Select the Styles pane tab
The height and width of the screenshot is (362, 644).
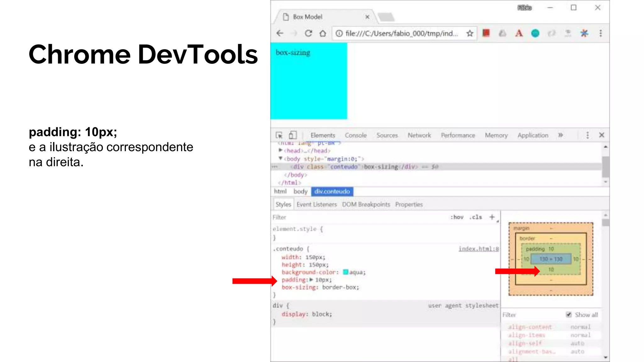point(283,205)
